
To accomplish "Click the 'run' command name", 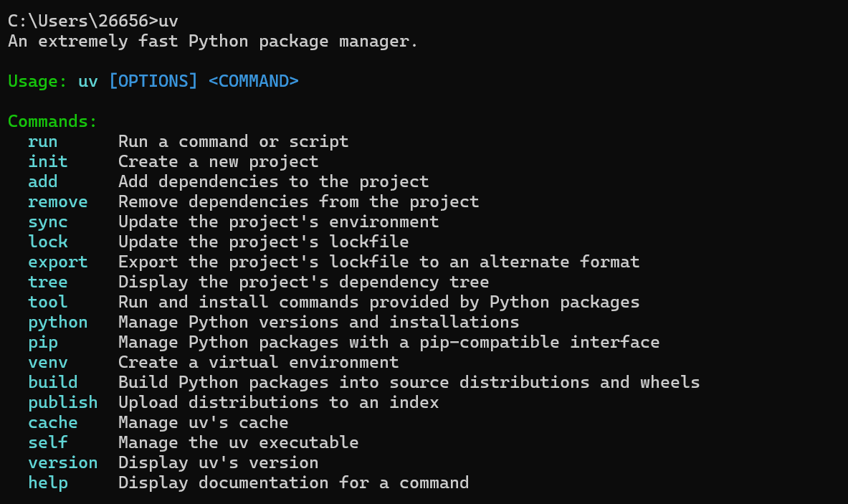I will point(43,141).
